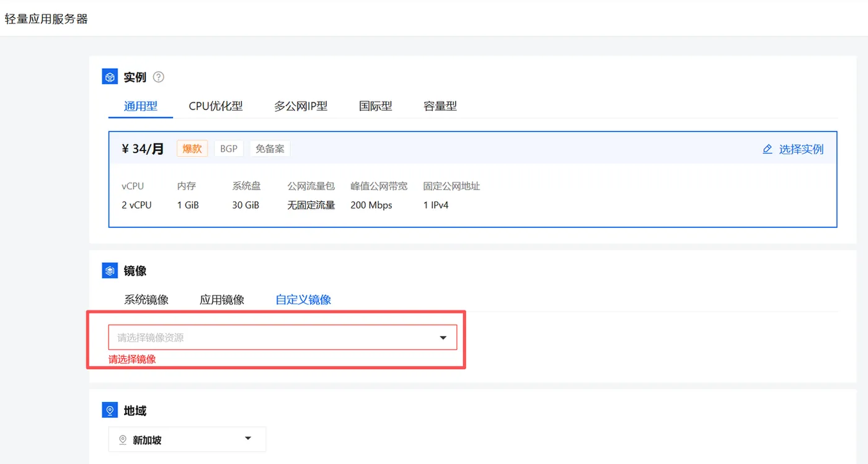Open the 多公网IP型 tab

tap(301, 106)
